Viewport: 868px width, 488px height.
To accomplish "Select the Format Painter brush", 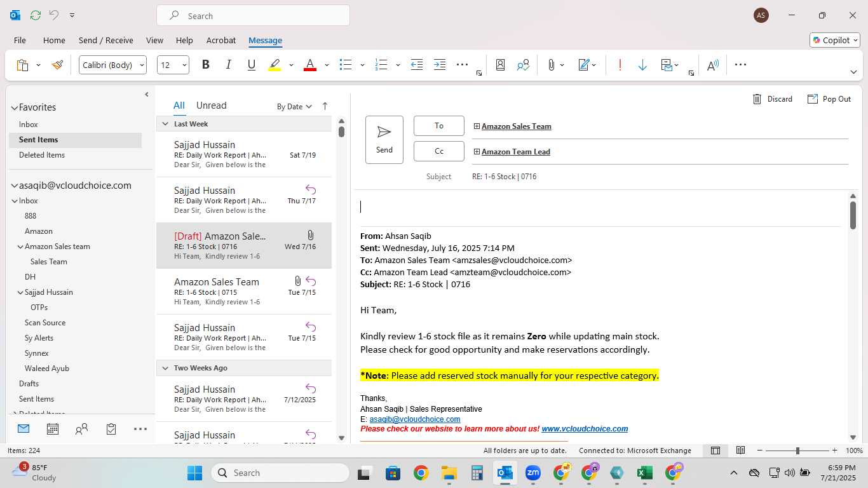I will 58,65.
